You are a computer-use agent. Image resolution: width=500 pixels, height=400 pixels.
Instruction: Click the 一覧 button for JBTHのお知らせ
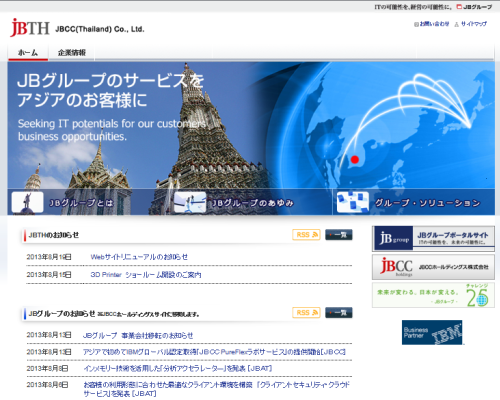click(339, 235)
